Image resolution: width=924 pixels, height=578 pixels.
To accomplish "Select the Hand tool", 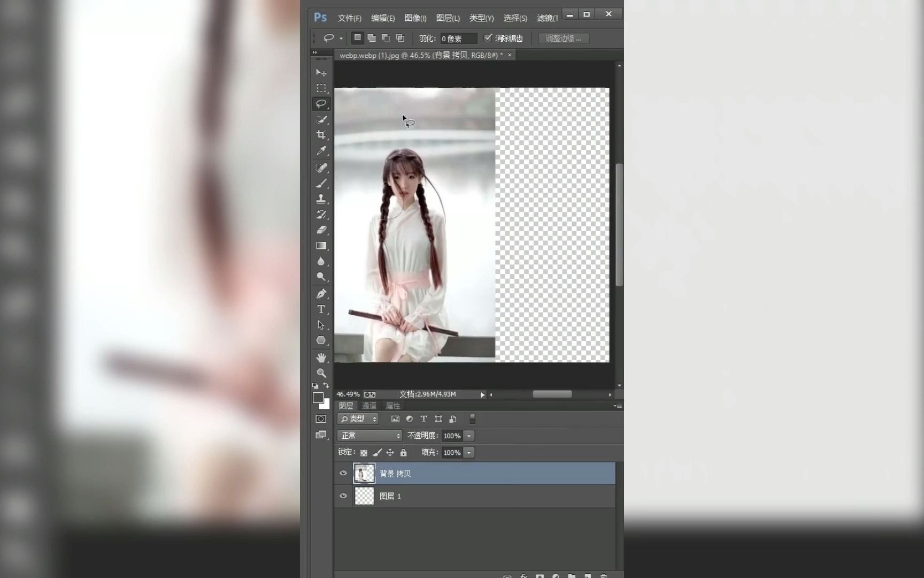I will point(321,357).
